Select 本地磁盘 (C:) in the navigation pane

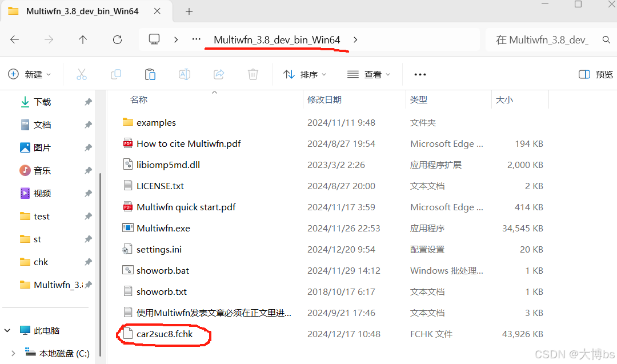pos(64,353)
